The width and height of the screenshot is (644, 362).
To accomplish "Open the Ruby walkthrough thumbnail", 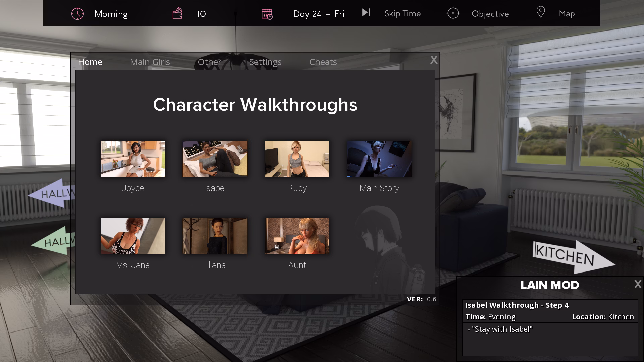I will point(297,159).
